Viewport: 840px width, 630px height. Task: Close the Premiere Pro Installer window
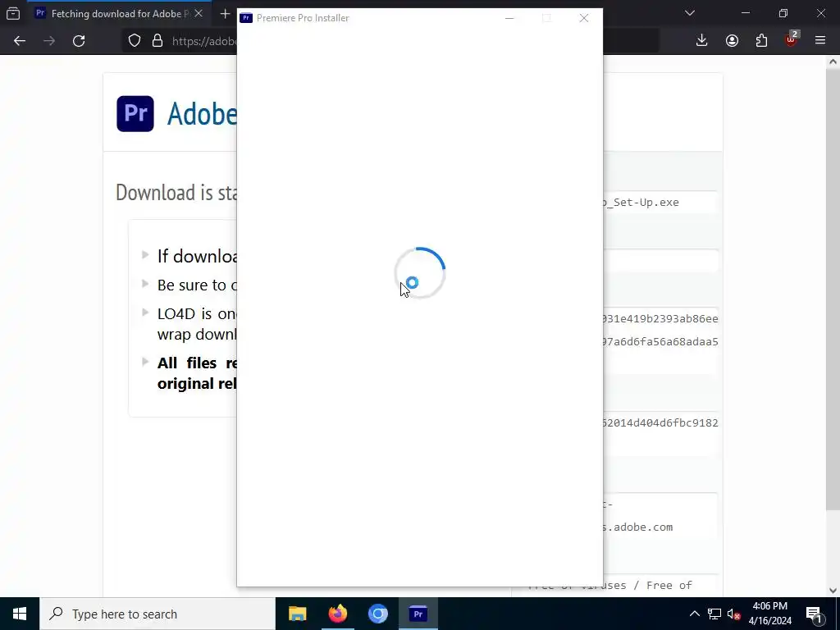point(584,18)
